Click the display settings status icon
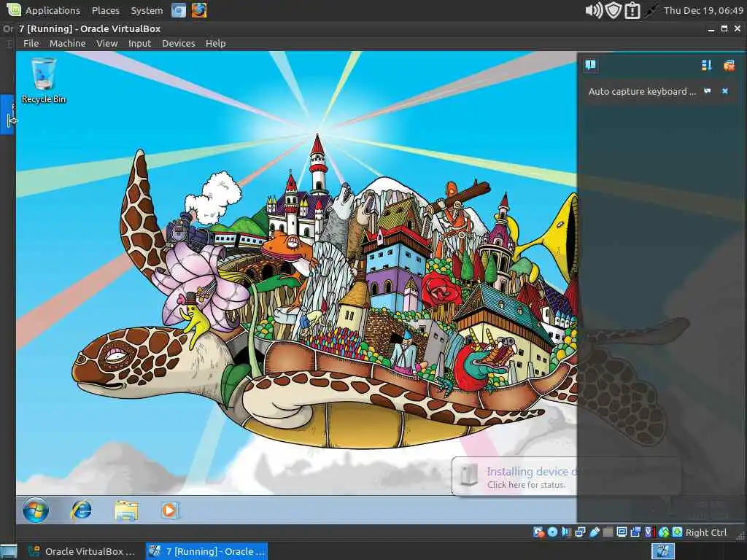Screen dimensions: 747x560 (622, 532)
